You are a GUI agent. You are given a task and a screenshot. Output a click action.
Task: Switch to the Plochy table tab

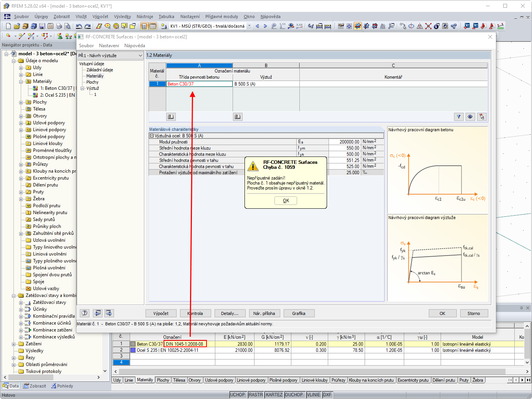163,380
